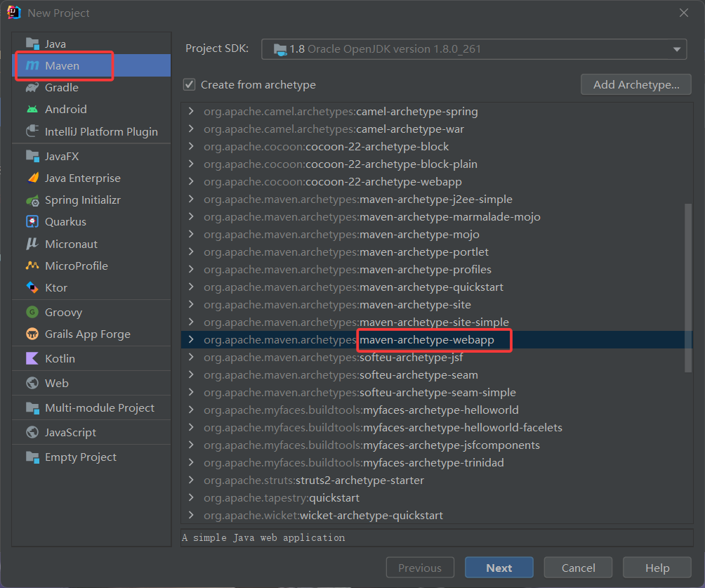Click the MicroProfile icon

32,266
